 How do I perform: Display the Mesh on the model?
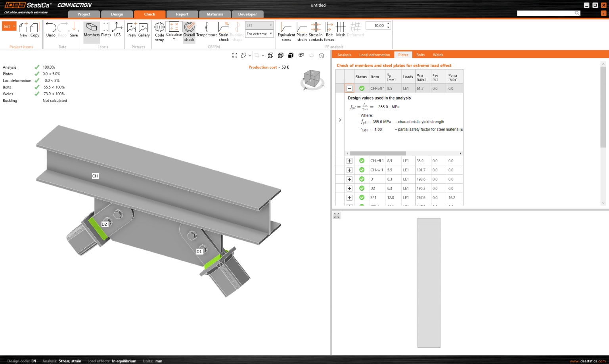(x=340, y=31)
